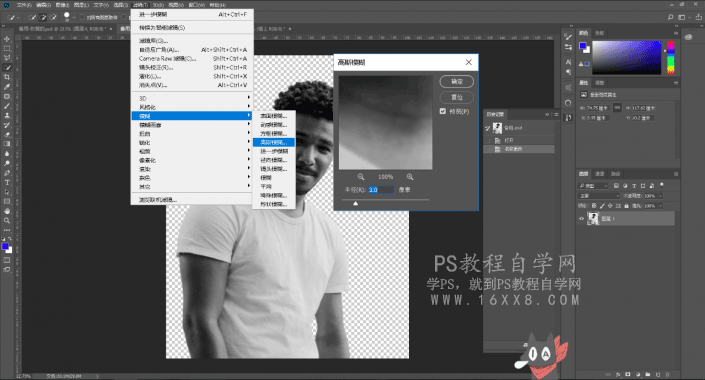705x380 pixels.
Task: Confirm Gaussian Blur with 确定 button
Action: point(456,81)
